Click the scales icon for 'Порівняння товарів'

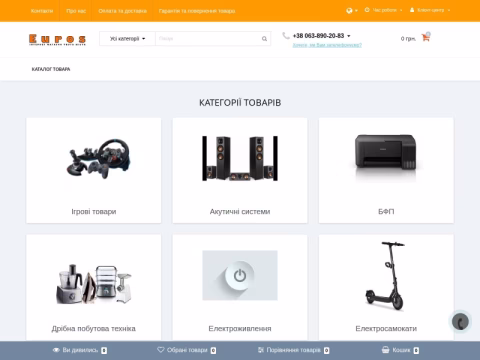point(261,350)
